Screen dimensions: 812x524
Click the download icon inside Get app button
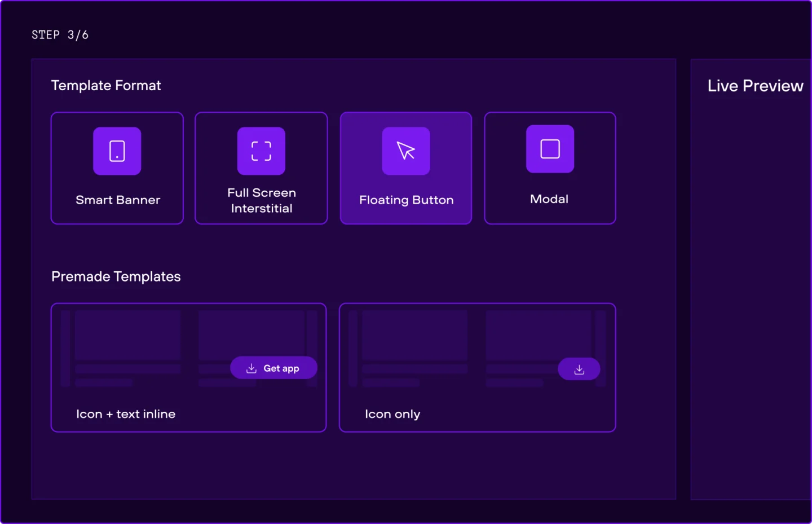(251, 368)
